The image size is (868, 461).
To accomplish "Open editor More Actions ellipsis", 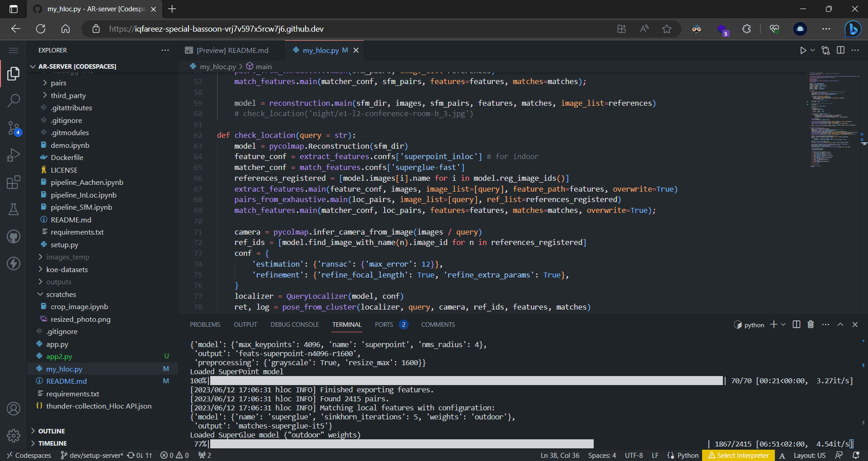I will click(855, 50).
